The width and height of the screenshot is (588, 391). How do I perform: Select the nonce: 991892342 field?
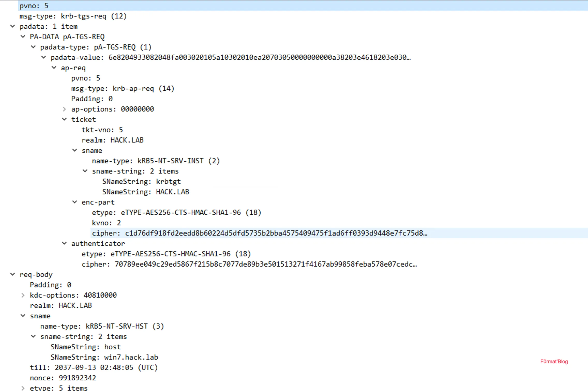(x=63, y=378)
